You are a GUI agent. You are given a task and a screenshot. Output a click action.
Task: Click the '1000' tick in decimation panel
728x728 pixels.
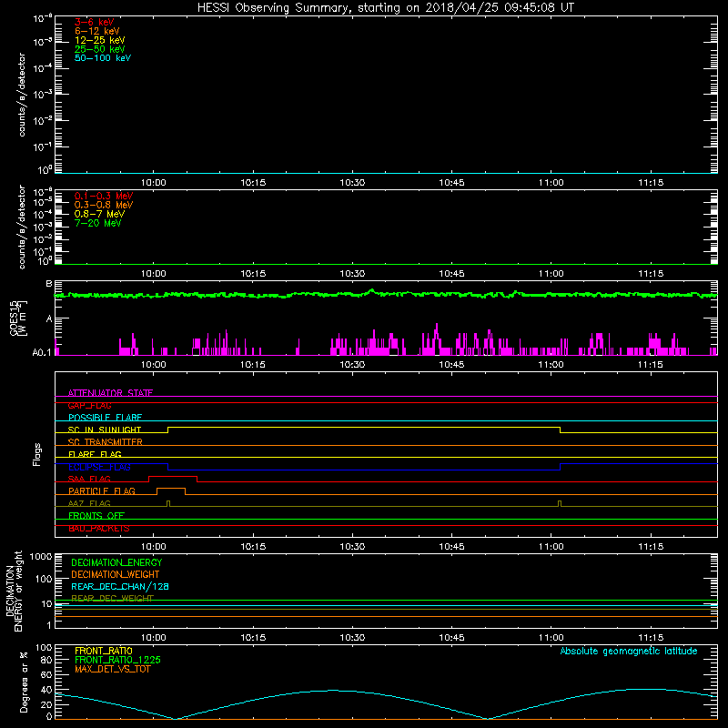(41, 557)
